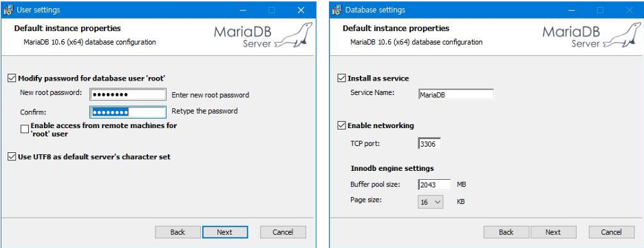Focus the New root password field
The width and height of the screenshot is (644, 248).
pos(128,94)
